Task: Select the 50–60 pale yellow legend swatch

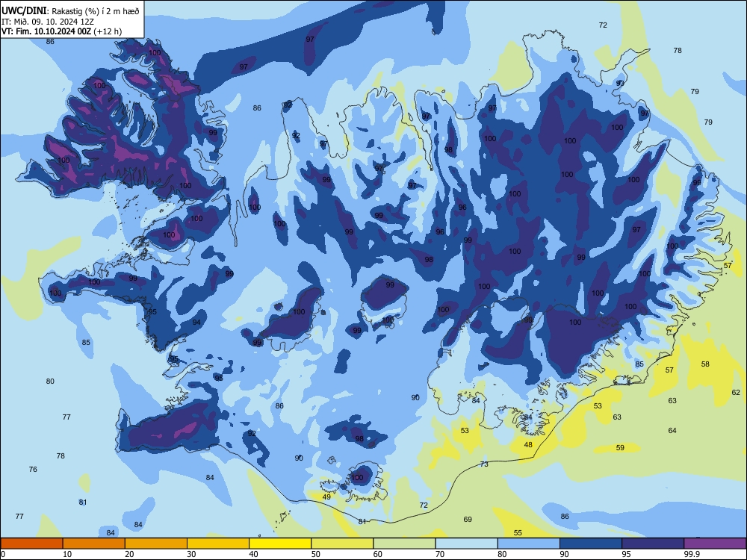Action: point(342,544)
